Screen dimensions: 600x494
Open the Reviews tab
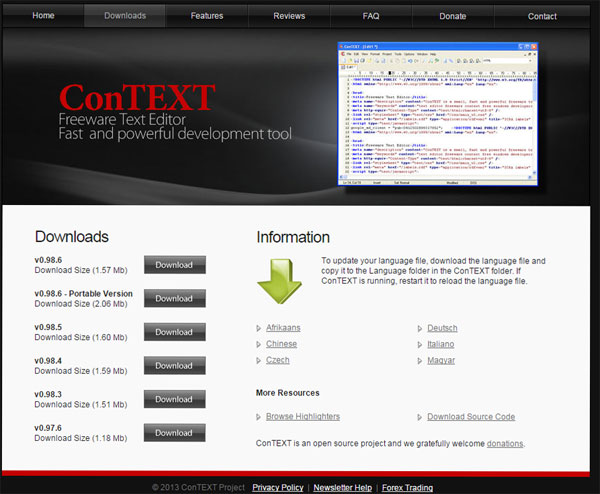(289, 16)
